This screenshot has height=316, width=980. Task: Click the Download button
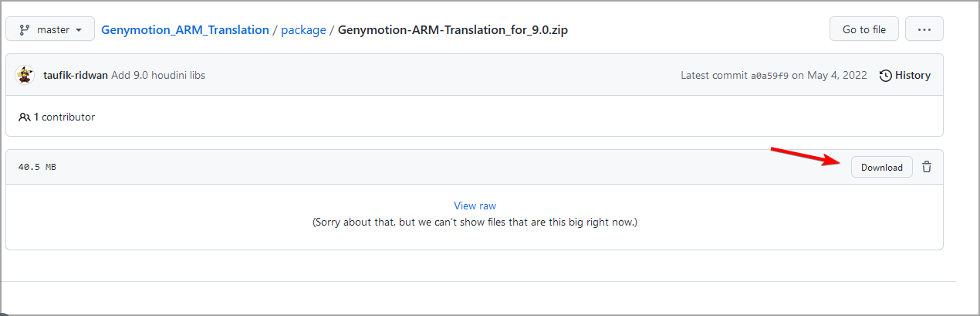pyautogui.click(x=881, y=167)
